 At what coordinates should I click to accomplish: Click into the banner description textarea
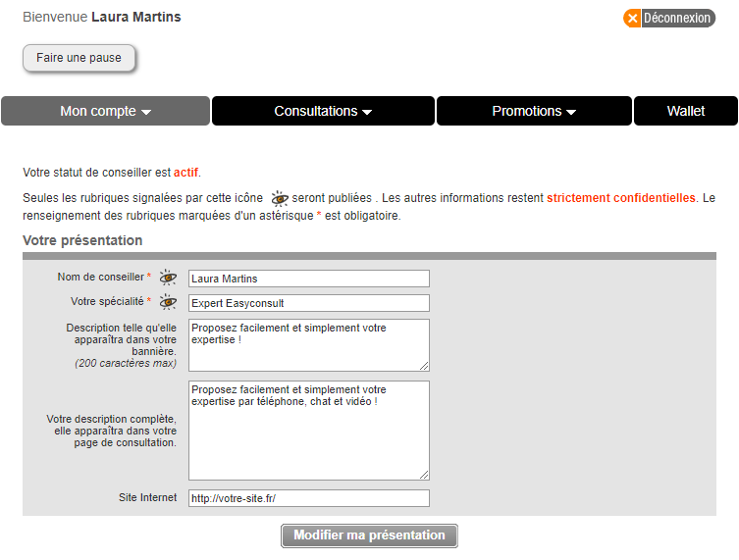[309, 345]
